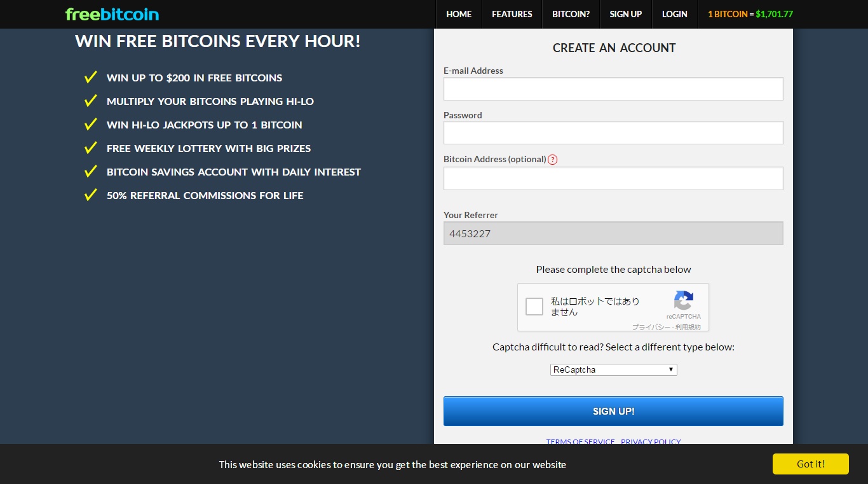Click the 'CREATE AN ACCOUNT' heading
Image resolution: width=868 pixels, height=484 pixels.
[614, 48]
